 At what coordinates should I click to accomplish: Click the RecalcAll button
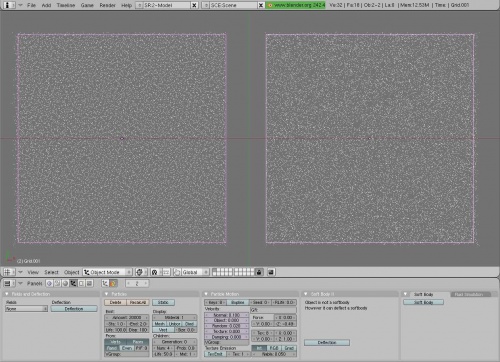138,302
